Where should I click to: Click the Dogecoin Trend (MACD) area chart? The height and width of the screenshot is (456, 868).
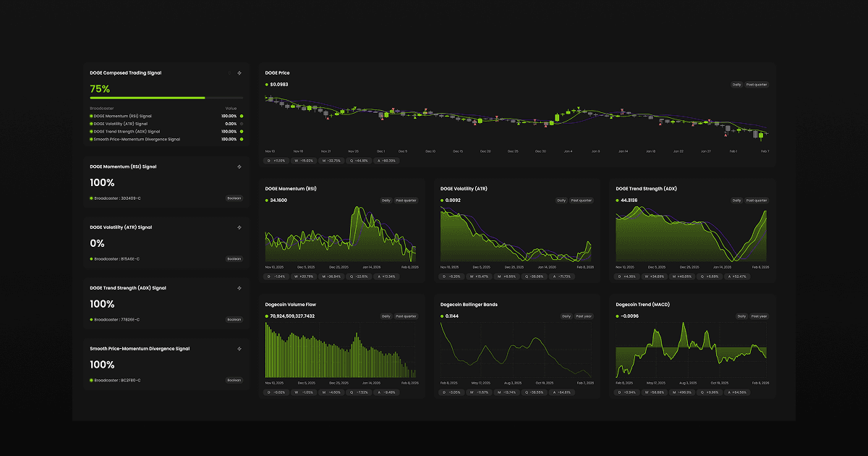[692, 350]
